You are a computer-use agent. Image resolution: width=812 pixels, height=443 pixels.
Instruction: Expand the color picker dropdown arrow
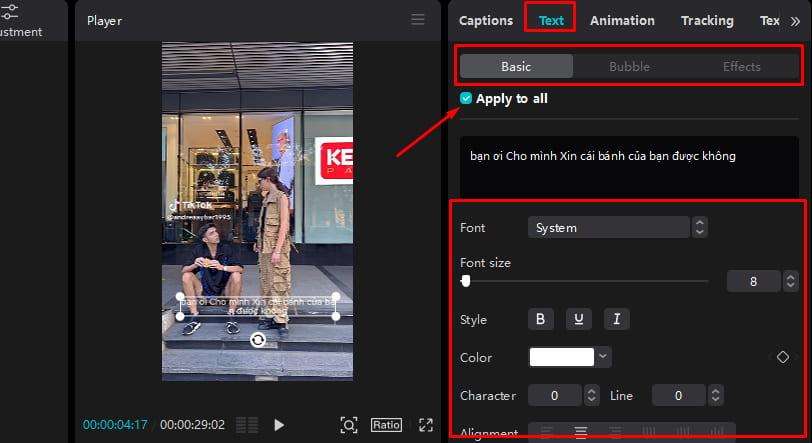[x=603, y=356]
